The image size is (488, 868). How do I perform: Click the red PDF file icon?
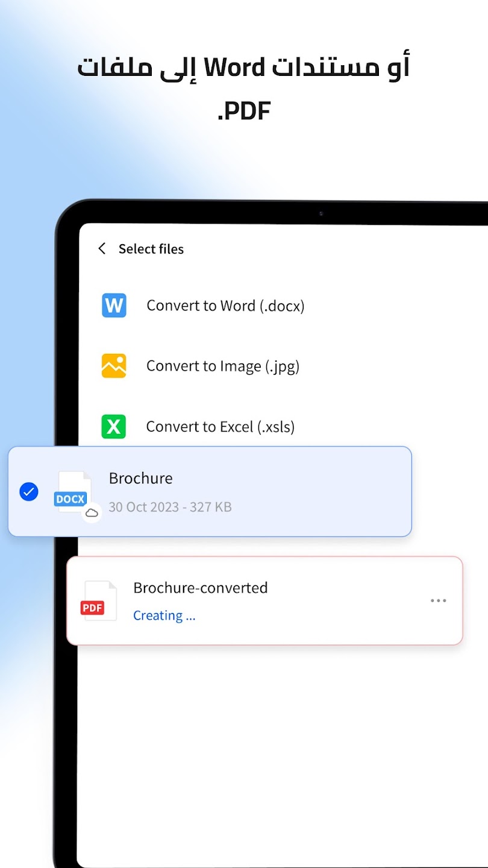(x=98, y=601)
